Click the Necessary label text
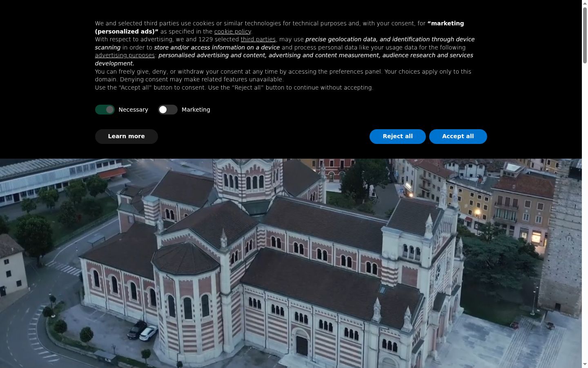The width and height of the screenshot is (588, 368). 133,110
